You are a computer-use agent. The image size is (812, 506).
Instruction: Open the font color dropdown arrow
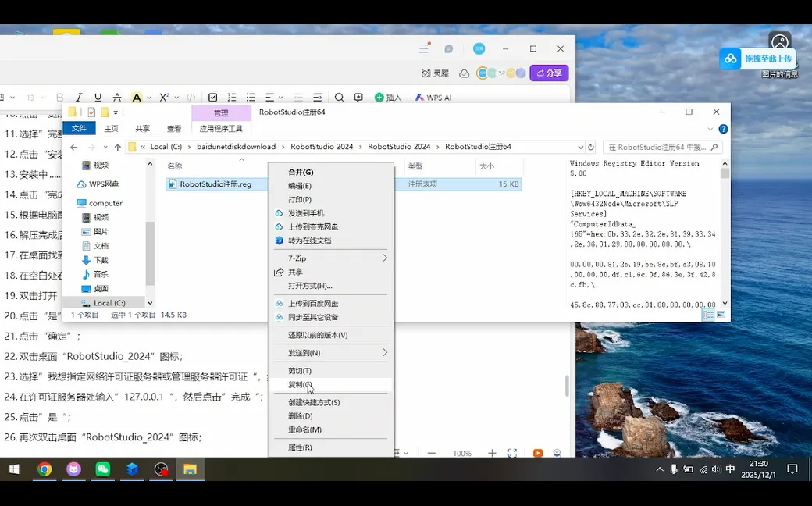coord(148,96)
